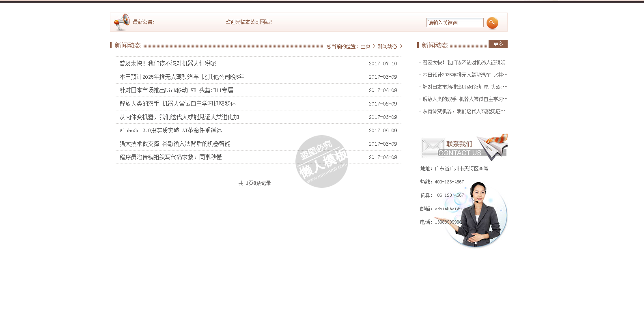644x323 pixels.
Task: Click the truncated sidebar link 从肉体变机器，我们这代人或能见证…
Action: (464, 111)
